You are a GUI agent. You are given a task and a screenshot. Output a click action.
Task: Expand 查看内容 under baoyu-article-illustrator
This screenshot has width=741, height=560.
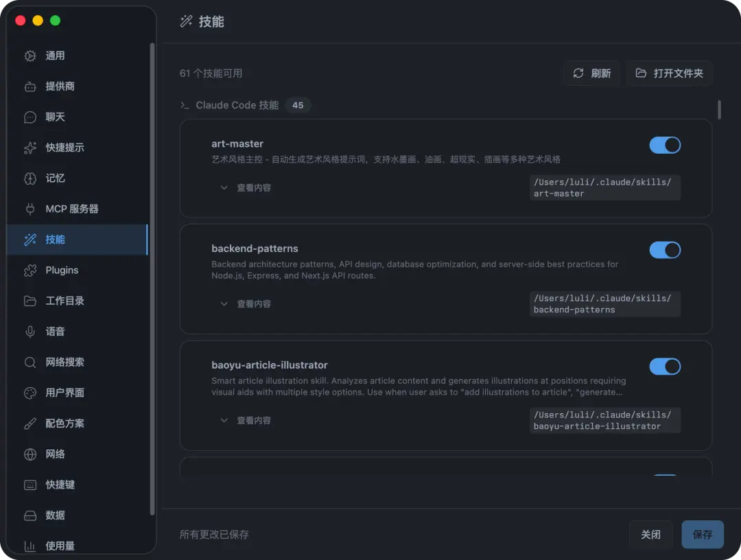[246, 421]
